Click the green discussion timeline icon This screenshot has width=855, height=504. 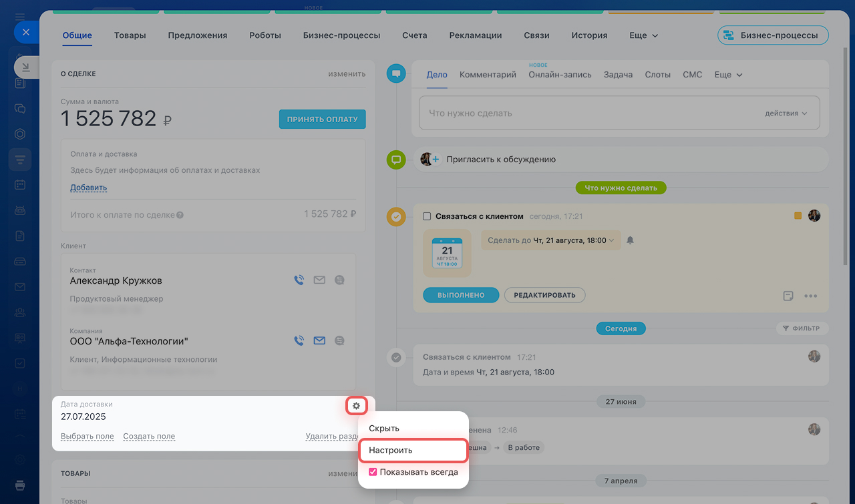[x=396, y=160]
